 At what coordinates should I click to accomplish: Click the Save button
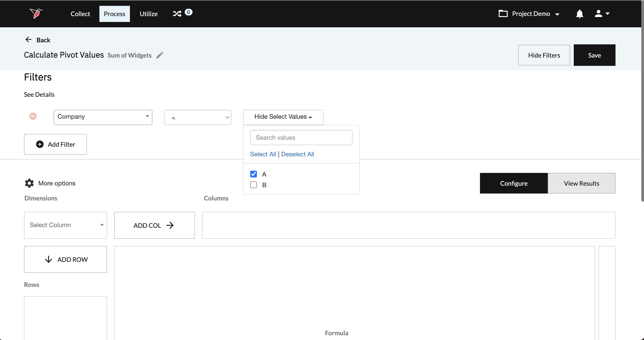(x=594, y=55)
